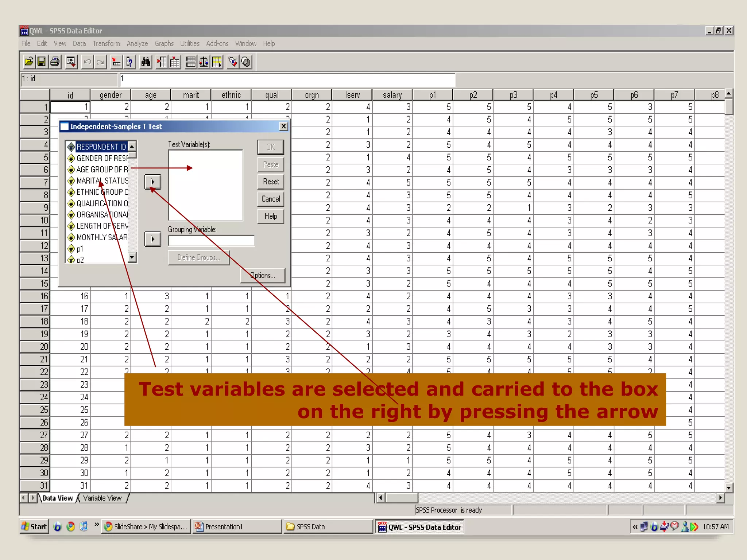Move the variable to Test Variable(s) with the arrow

(153, 182)
